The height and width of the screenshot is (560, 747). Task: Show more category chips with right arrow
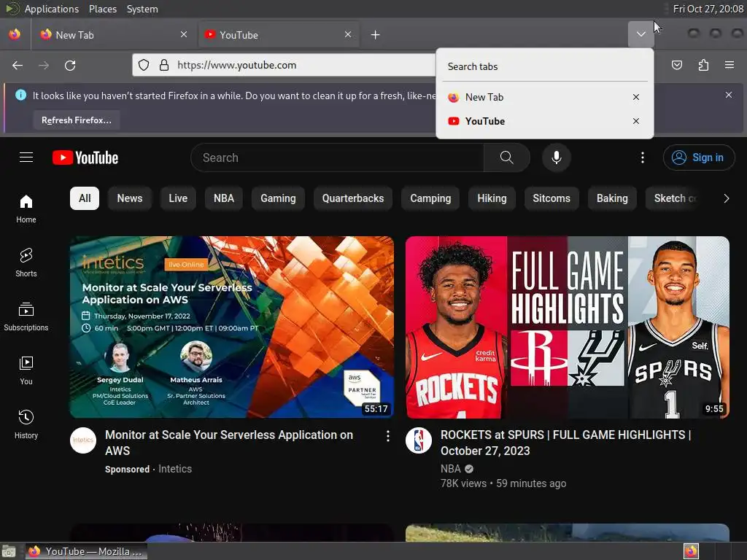(x=726, y=198)
